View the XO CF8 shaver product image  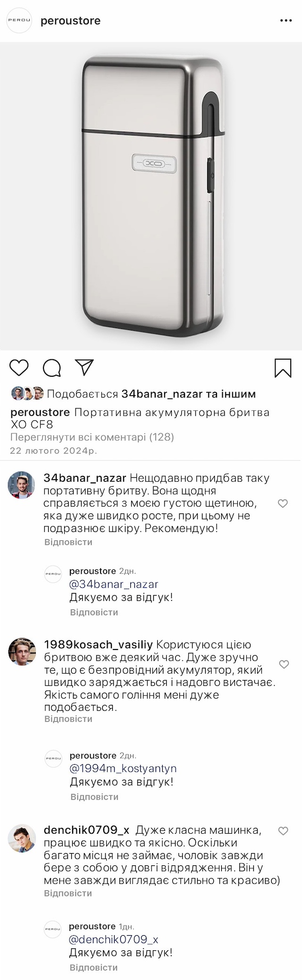point(151,196)
